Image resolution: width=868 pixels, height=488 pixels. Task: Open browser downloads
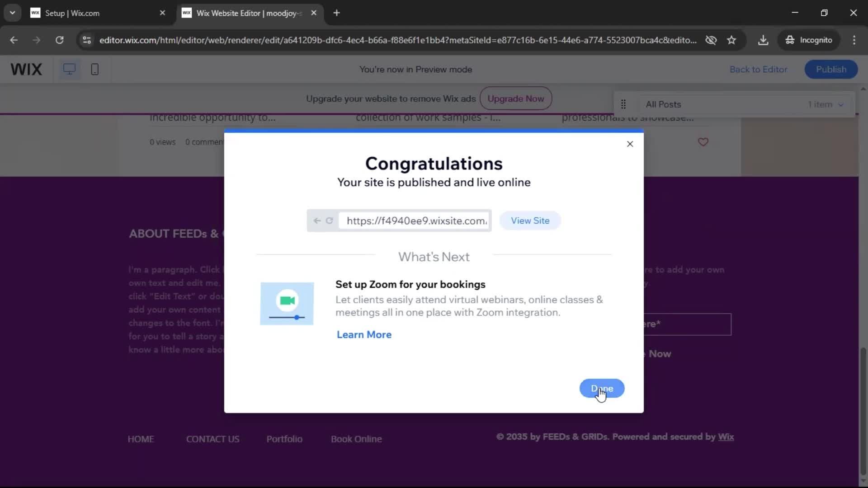pos(763,40)
